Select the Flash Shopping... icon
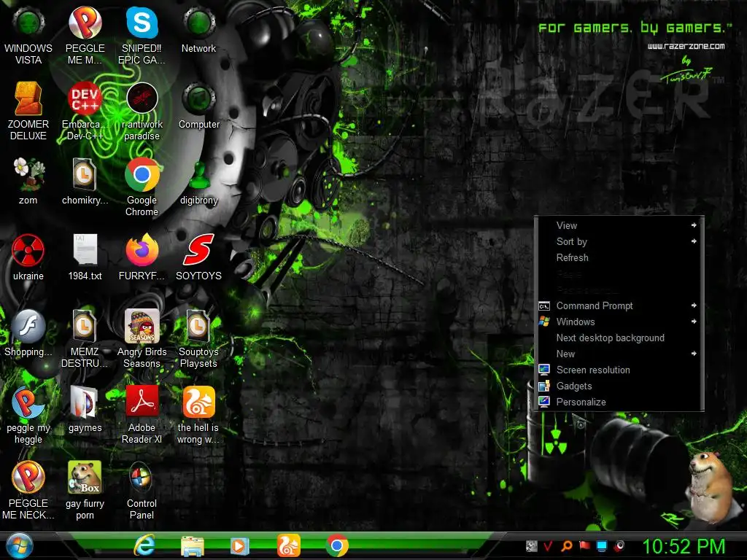This screenshot has width=747, height=560. click(28, 333)
